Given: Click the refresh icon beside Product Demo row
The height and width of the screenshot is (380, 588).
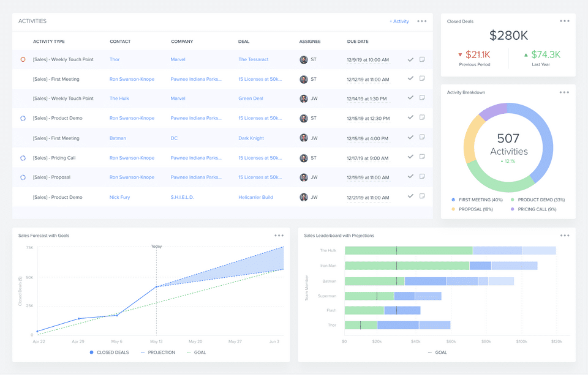Looking at the screenshot, I should [23, 119].
